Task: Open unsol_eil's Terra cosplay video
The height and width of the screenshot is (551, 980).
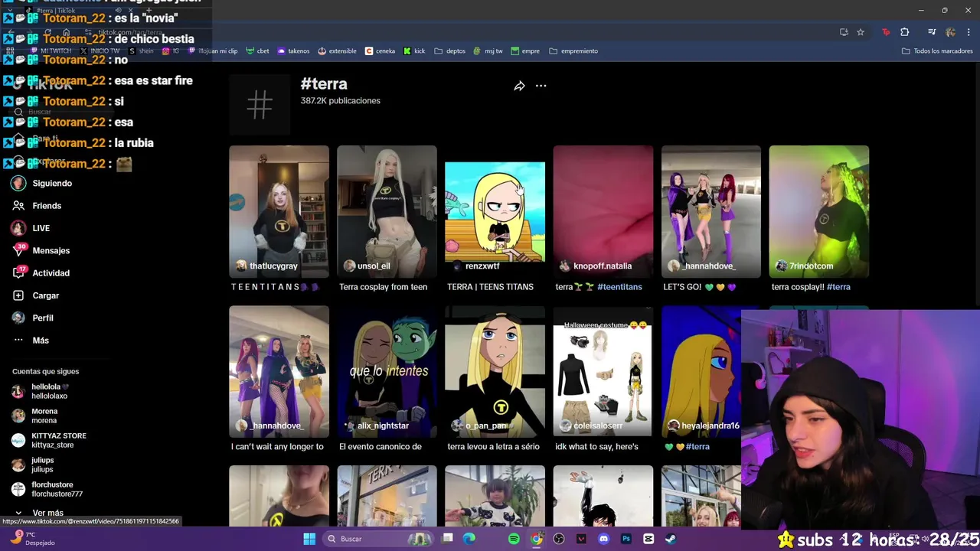Action: (x=387, y=211)
